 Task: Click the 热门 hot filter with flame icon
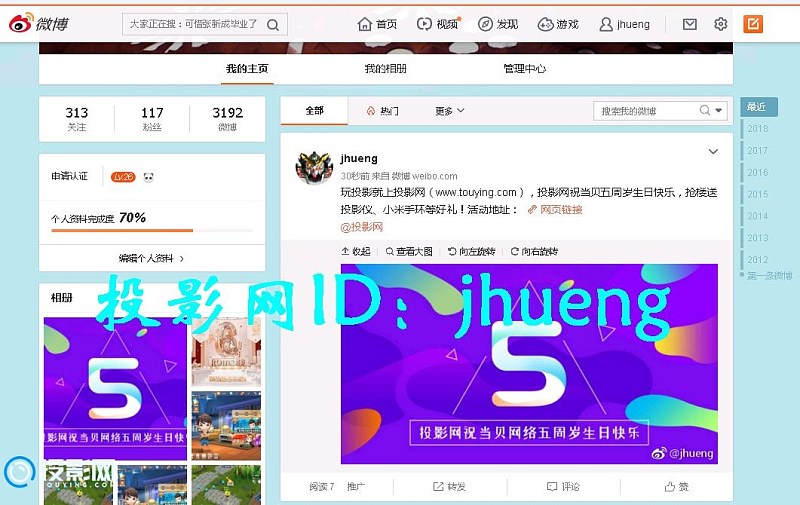point(383,111)
